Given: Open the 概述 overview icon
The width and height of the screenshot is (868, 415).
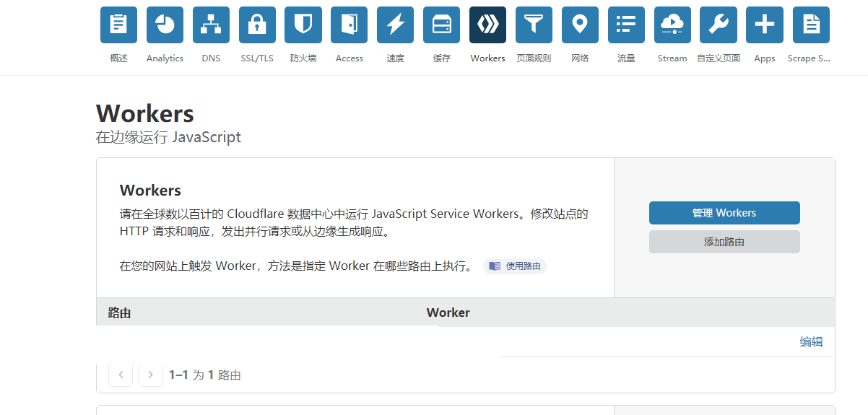Looking at the screenshot, I should click(x=118, y=25).
